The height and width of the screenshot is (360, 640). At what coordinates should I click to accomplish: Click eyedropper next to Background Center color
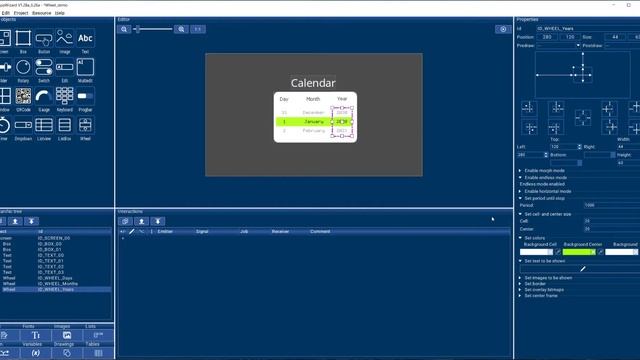(600, 252)
